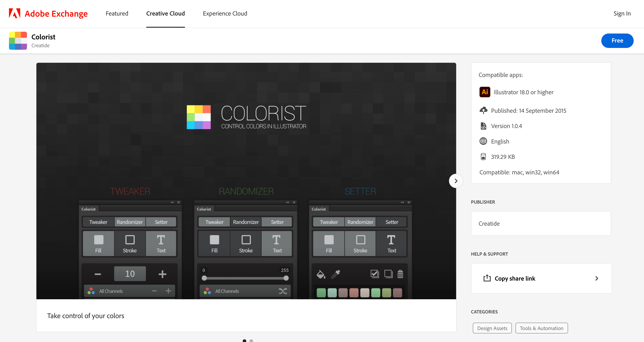This screenshot has height=342, width=644.
Task: Click the trash icon in Setter panel
Action: coord(400,274)
